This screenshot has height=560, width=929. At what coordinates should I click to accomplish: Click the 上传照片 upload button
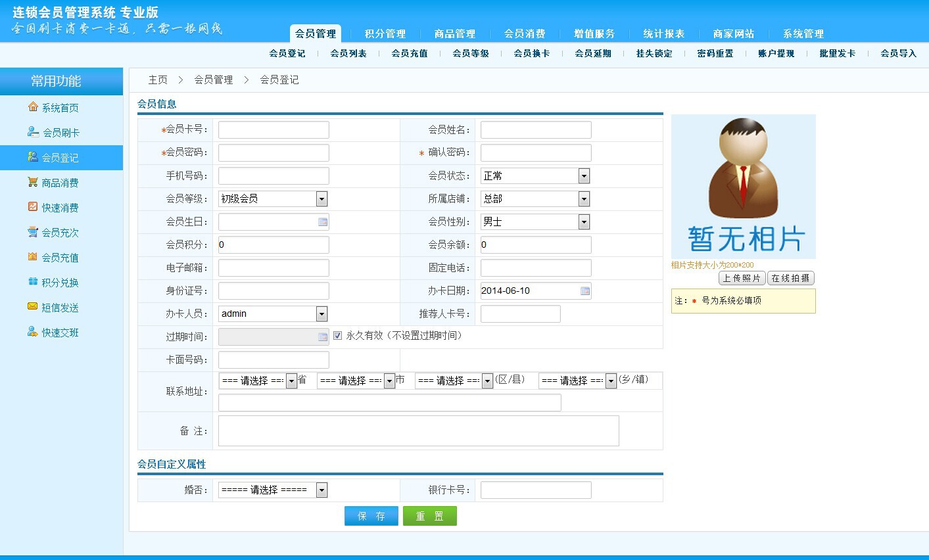[x=742, y=278]
